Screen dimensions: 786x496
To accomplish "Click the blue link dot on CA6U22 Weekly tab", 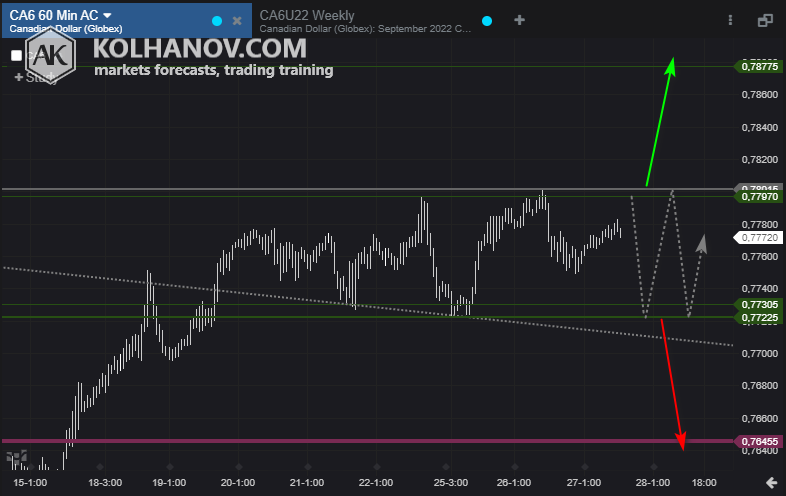I will 486,20.
